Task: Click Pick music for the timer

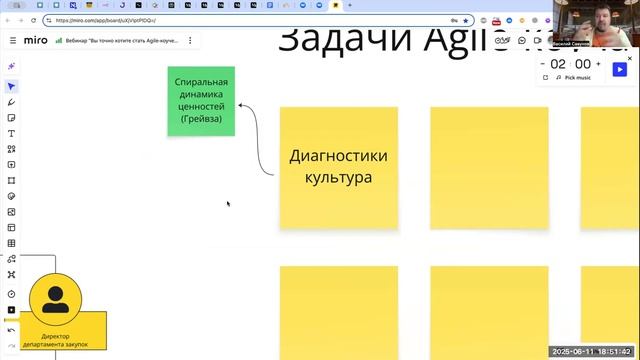Action: [x=573, y=78]
